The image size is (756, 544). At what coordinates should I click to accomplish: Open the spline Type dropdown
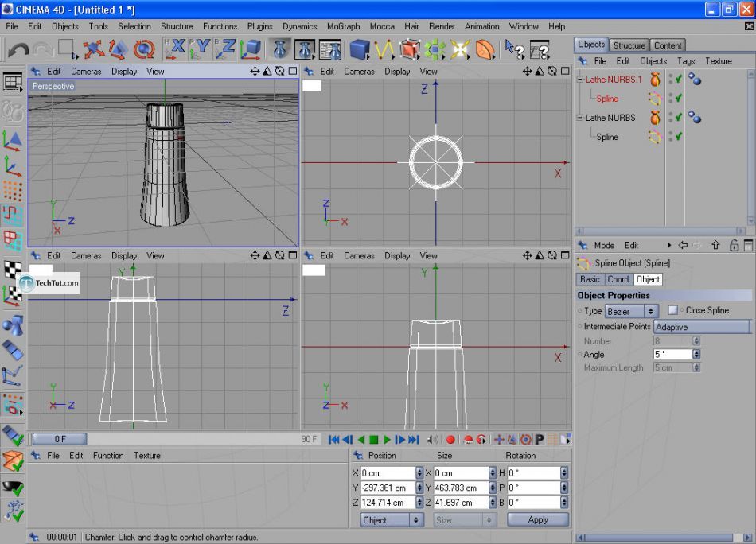632,311
